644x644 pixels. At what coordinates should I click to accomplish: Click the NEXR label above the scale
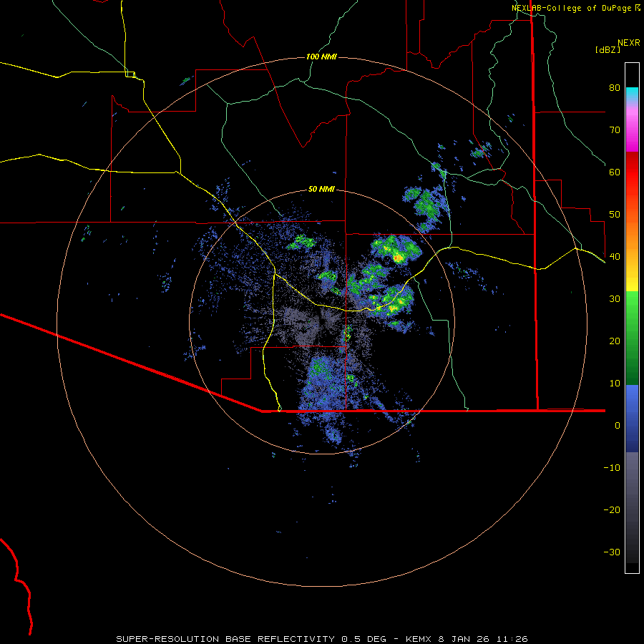(629, 43)
